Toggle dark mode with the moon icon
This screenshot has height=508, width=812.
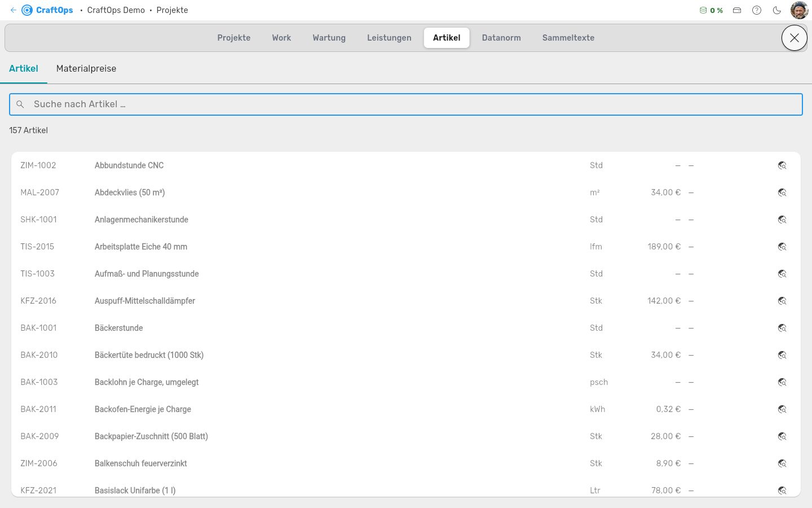[x=777, y=10]
